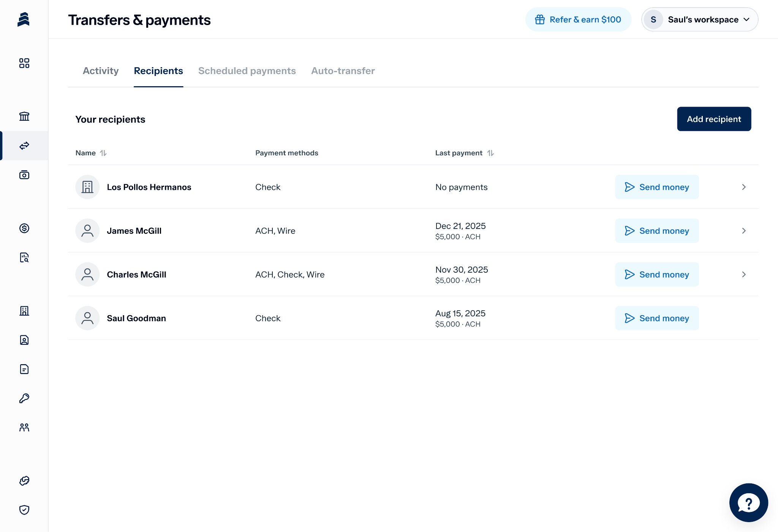Select the Saul Goodman recipient row

tap(136, 318)
